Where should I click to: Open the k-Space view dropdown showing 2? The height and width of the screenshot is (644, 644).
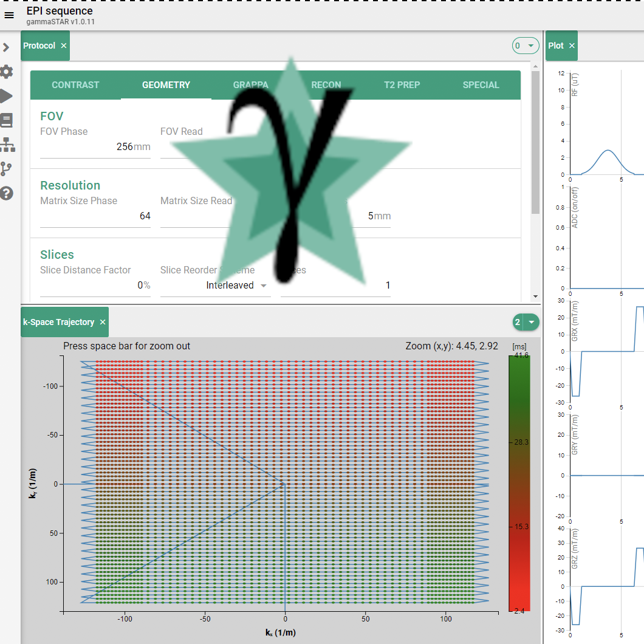[526, 323]
